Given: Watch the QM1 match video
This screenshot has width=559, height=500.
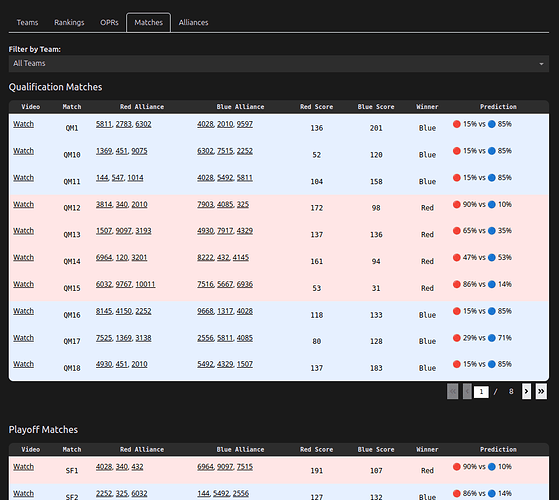Looking at the screenshot, I should (24, 124).
